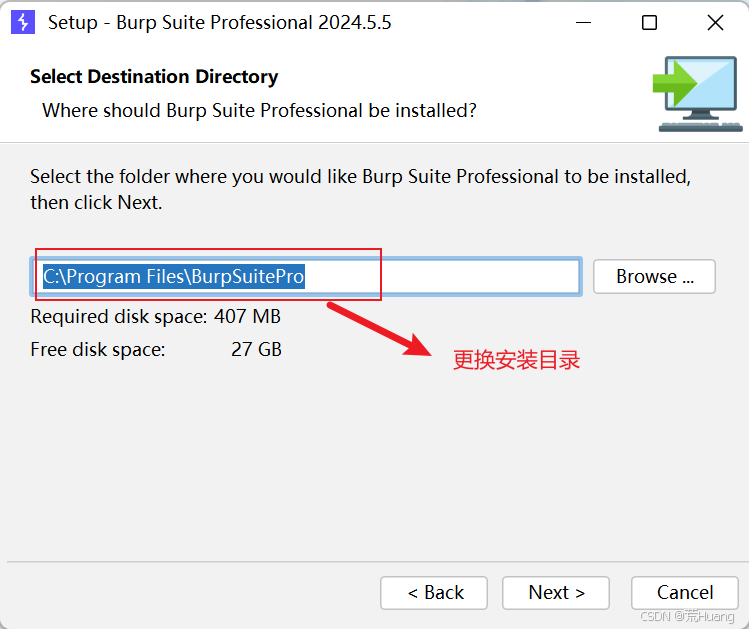Close the Setup window
This screenshot has width=749, height=629.
coord(715,22)
